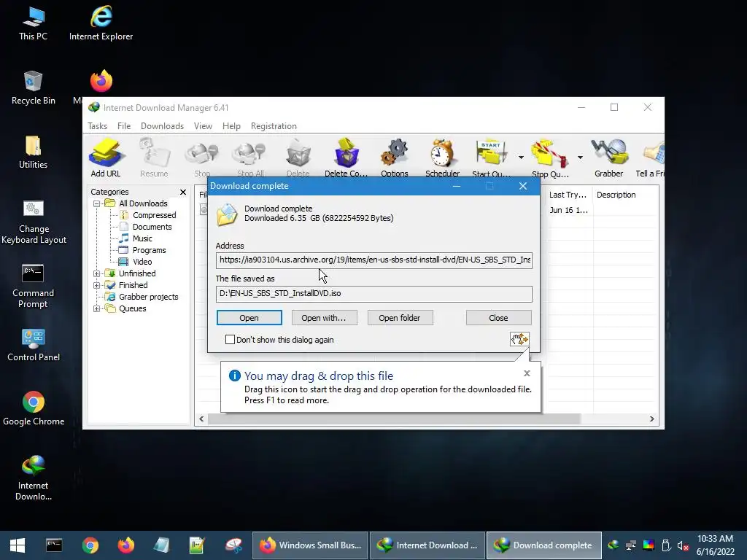Viewport: 747px width, 560px height.
Task: Select Documents category
Action: tap(152, 227)
